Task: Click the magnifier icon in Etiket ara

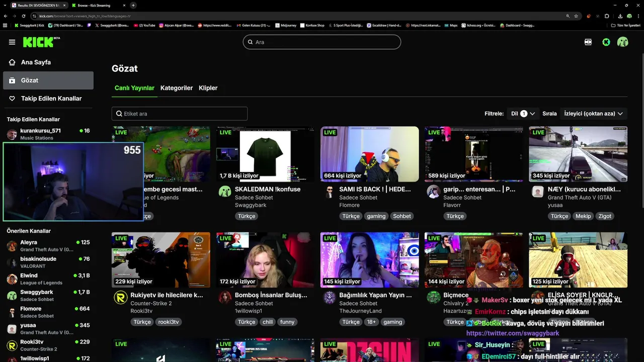Action: tap(119, 114)
